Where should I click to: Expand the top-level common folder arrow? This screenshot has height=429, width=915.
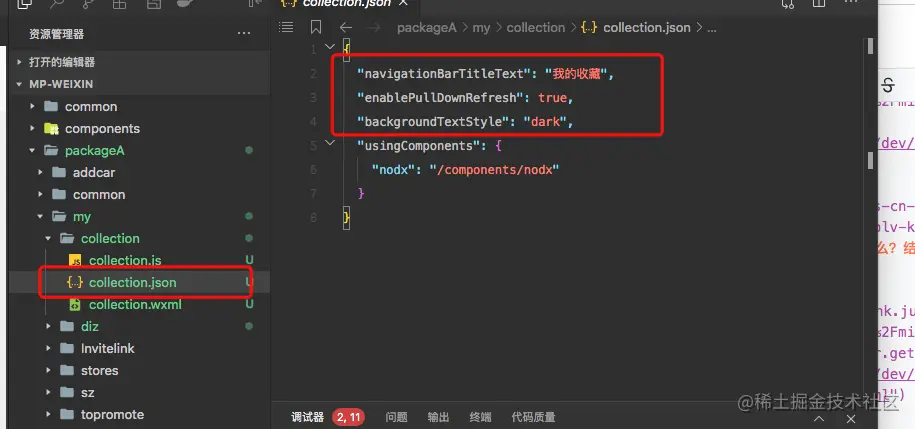point(33,107)
